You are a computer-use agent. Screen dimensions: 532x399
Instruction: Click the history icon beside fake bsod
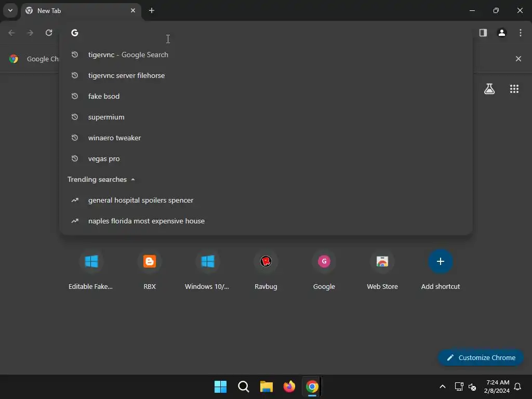coord(75,96)
